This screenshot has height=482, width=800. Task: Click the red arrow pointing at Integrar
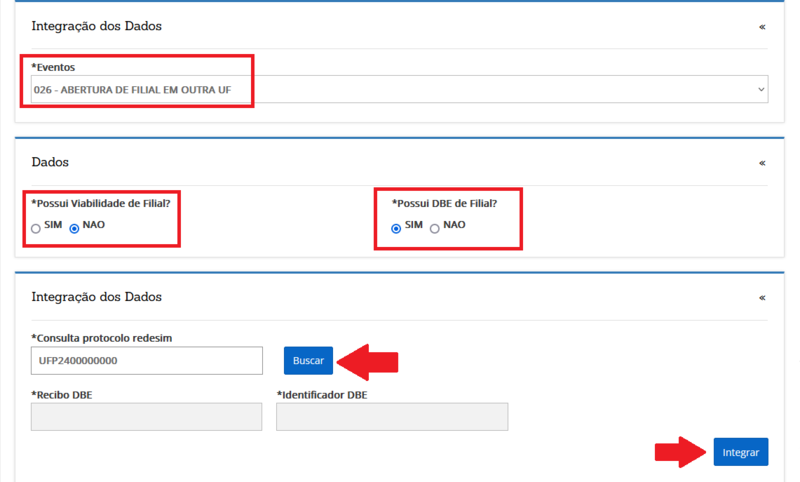[x=680, y=452]
